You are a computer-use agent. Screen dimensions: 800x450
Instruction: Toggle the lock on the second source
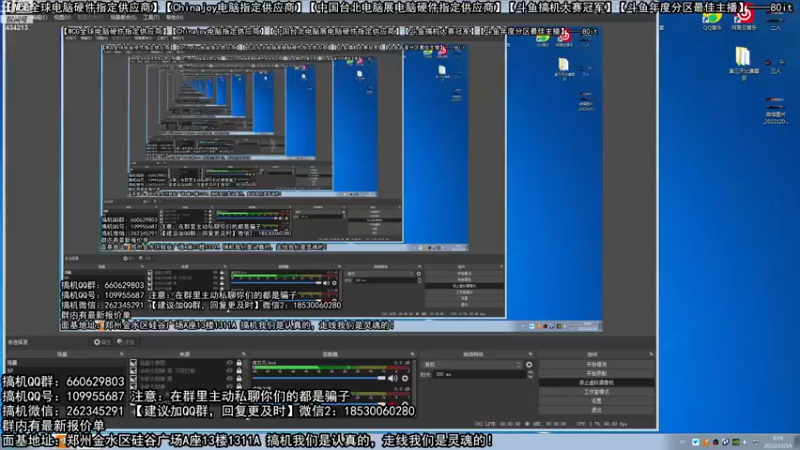click(239, 371)
